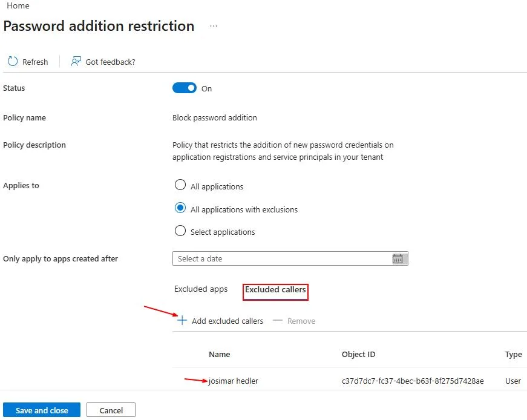Click the Object ID column header
The image size is (527, 420).
358,354
